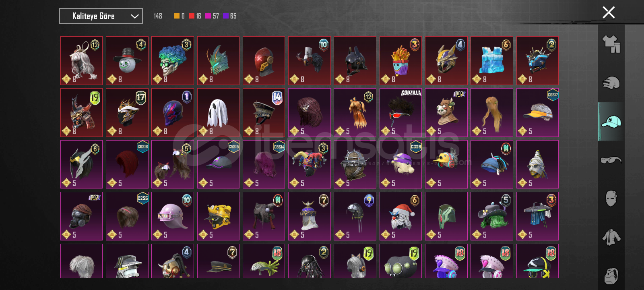Image resolution: width=644 pixels, height=290 pixels.
Task: Open the outfit sets category icon
Action: point(611,44)
